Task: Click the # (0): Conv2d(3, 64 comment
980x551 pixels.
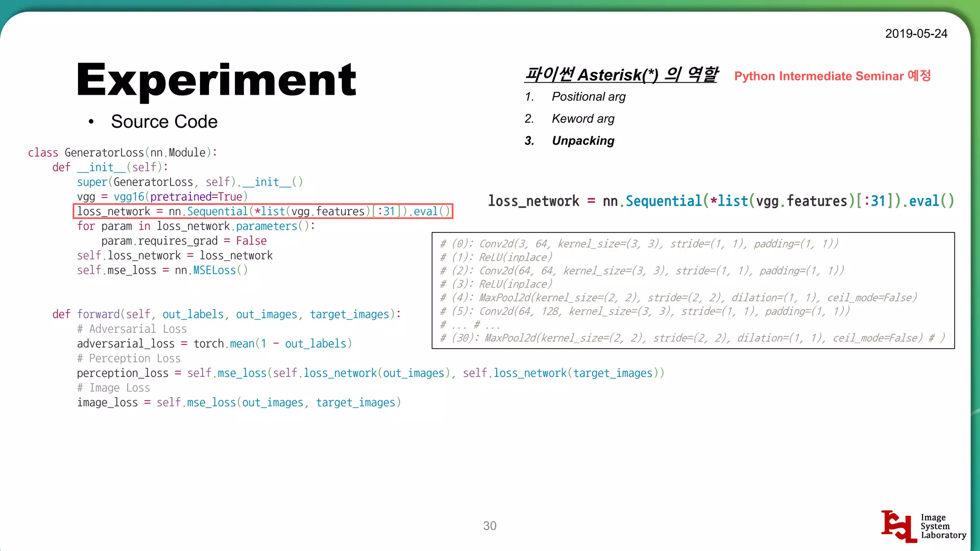Action: (x=639, y=244)
